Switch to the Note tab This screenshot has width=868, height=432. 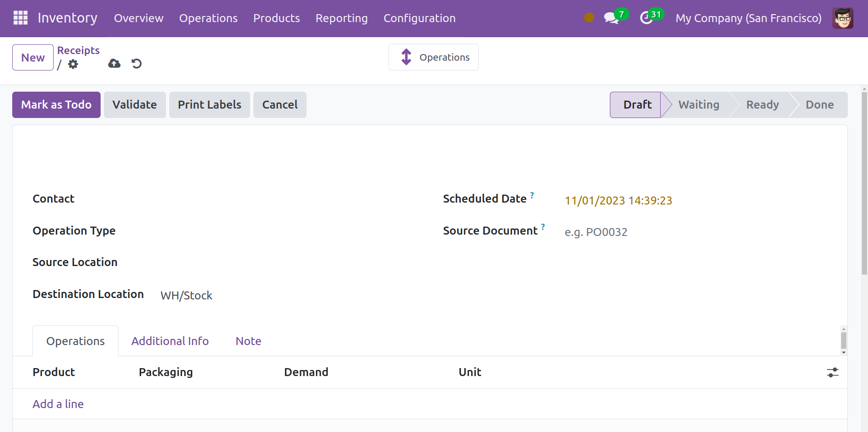248,341
